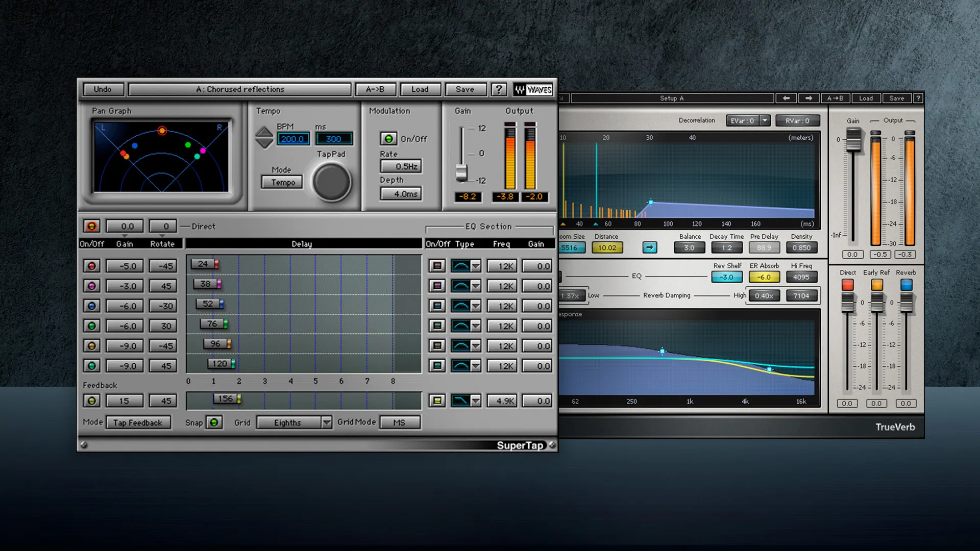Click the Tap Feedback mode button

click(138, 422)
